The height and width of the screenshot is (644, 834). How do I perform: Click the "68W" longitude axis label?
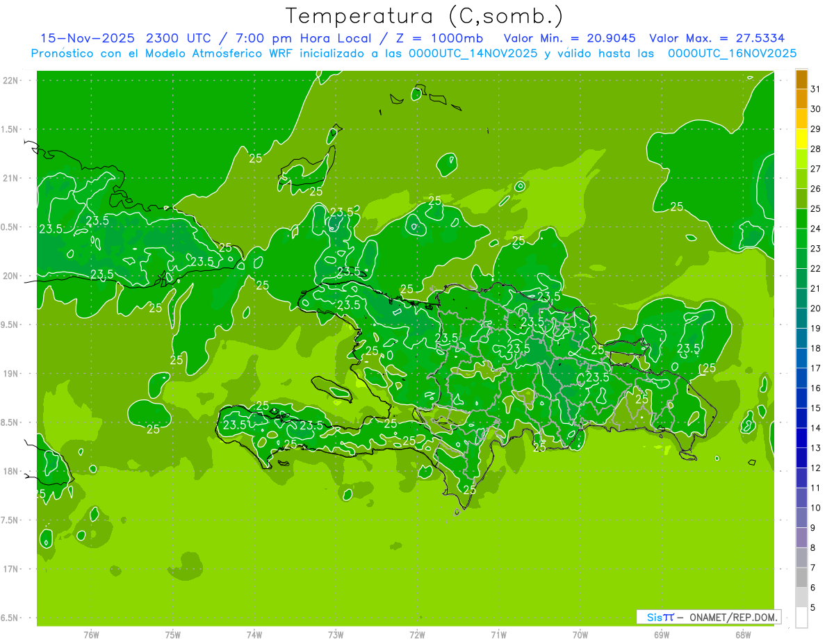pos(743,635)
